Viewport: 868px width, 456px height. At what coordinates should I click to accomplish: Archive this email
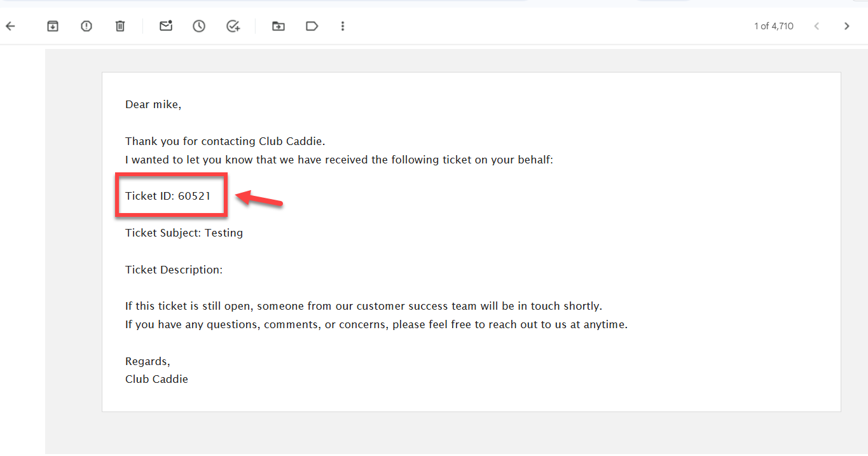(x=53, y=26)
